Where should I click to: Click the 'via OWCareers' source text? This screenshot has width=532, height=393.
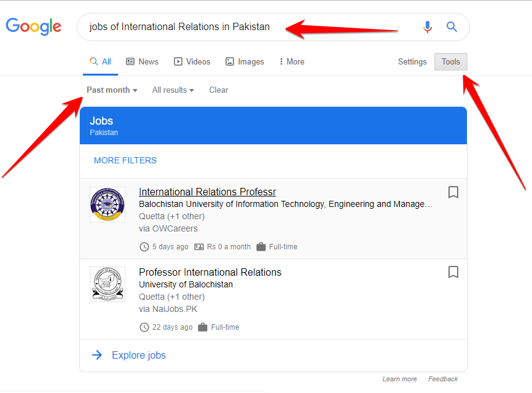coord(168,228)
